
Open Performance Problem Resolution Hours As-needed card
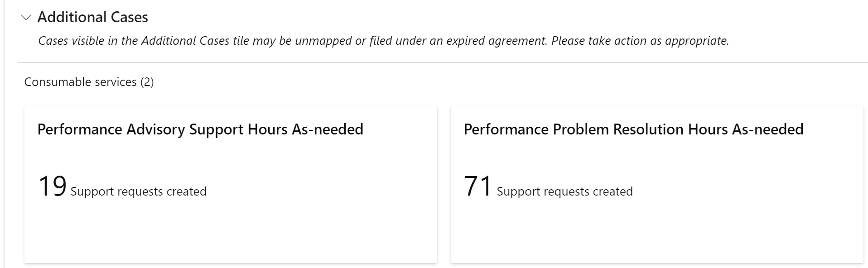pos(657,184)
